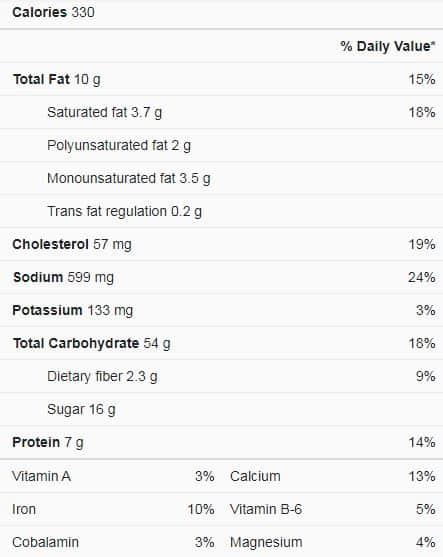Select the % Daily Value header
This screenshot has height=557, width=443.
pyautogui.click(x=388, y=46)
